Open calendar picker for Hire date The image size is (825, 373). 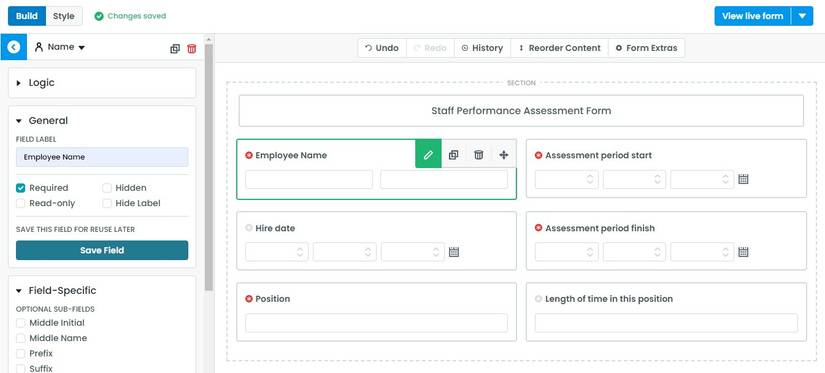(x=454, y=252)
